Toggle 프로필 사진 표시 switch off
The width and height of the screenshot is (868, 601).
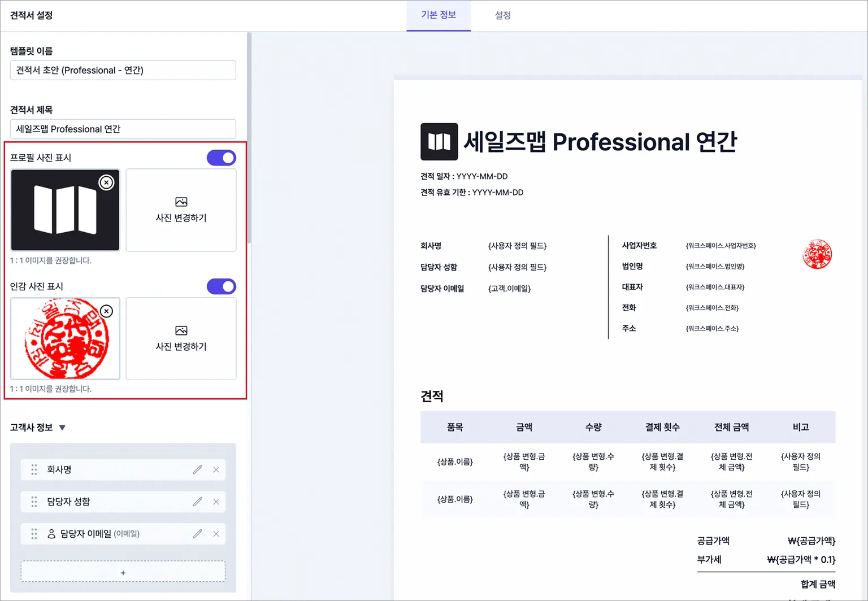pyautogui.click(x=222, y=158)
